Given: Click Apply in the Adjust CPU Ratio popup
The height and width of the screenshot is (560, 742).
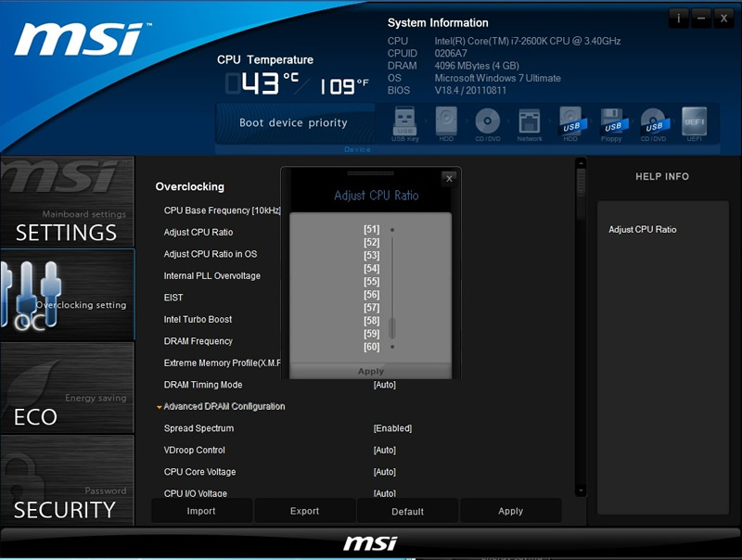Looking at the screenshot, I should click(370, 371).
